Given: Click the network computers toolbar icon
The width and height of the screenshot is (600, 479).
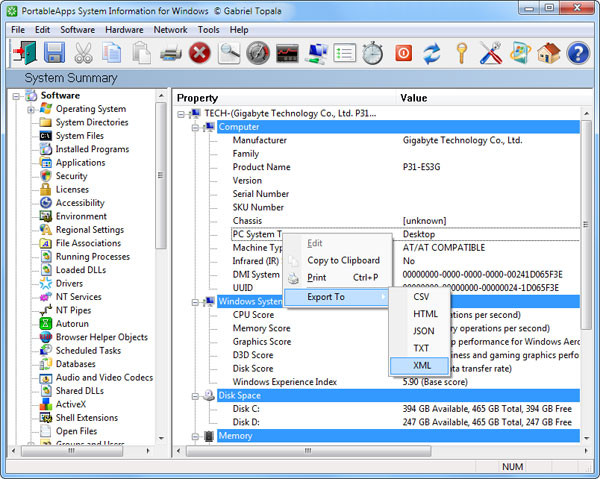Looking at the screenshot, I should 316,53.
